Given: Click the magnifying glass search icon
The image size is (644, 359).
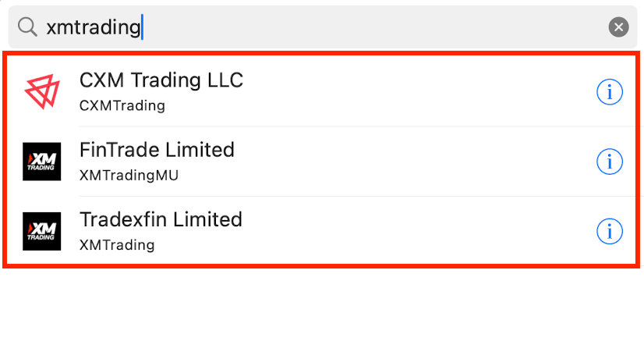Looking at the screenshot, I should [27, 27].
